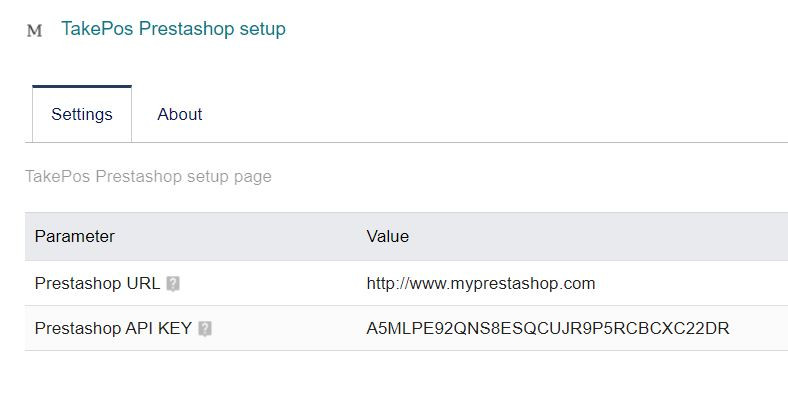The width and height of the screenshot is (788, 400).
Task: Click blank space right of the API key
Action: [x=758, y=328]
